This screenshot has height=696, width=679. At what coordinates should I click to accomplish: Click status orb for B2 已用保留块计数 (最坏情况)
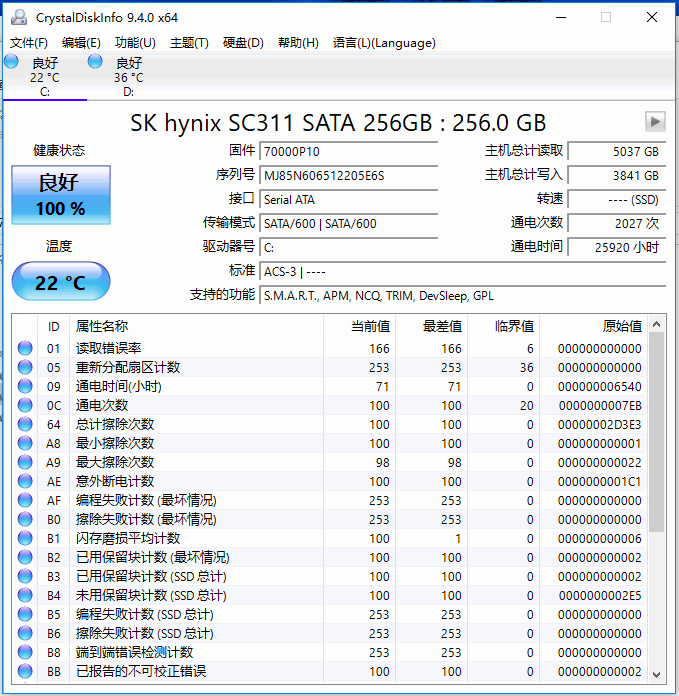point(25,558)
